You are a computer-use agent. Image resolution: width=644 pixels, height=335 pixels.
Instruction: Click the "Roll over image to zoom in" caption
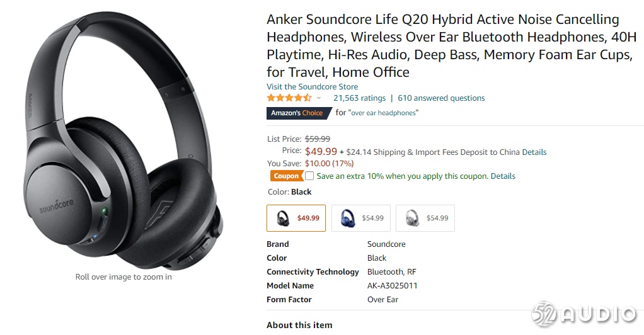(x=124, y=276)
